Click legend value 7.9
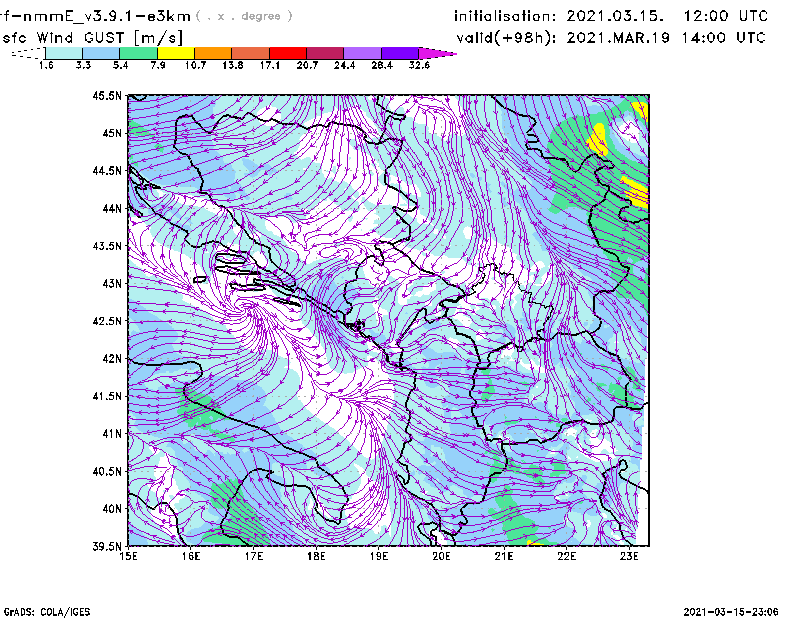The height and width of the screenshot is (618, 800). [x=158, y=65]
